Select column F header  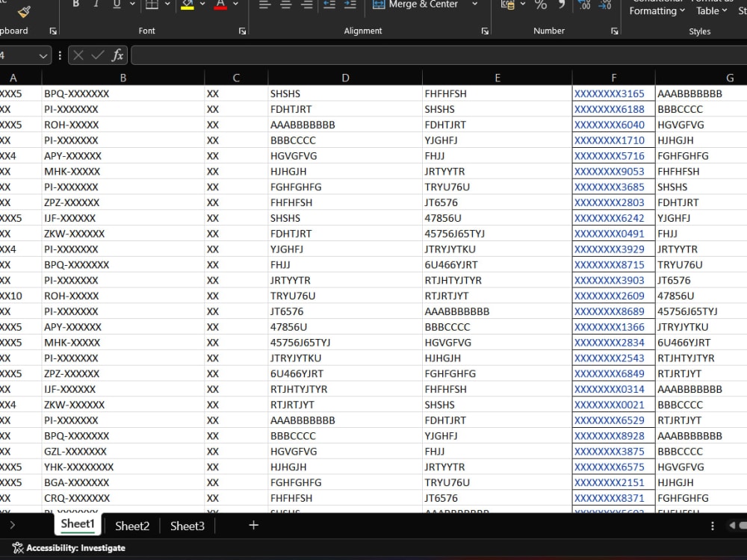613,78
